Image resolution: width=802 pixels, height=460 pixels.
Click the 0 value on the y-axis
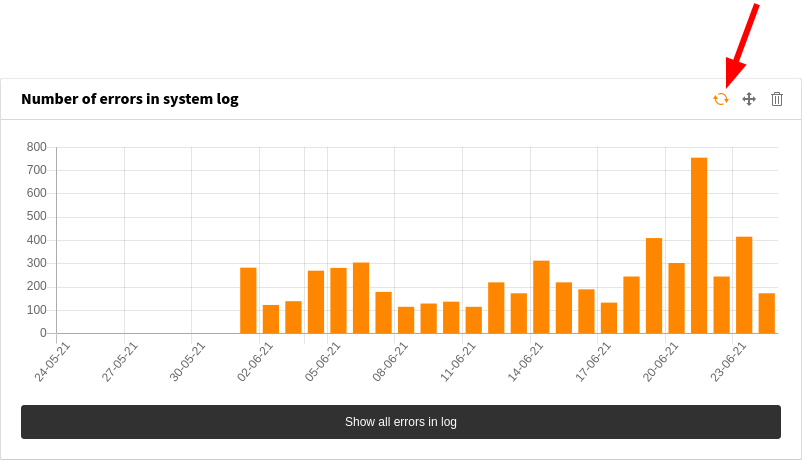click(43, 333)
